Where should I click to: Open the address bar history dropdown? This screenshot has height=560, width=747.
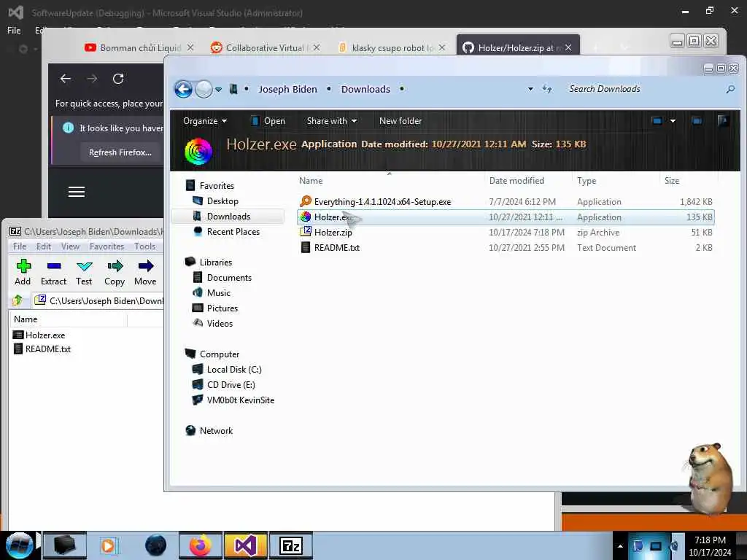530,89
